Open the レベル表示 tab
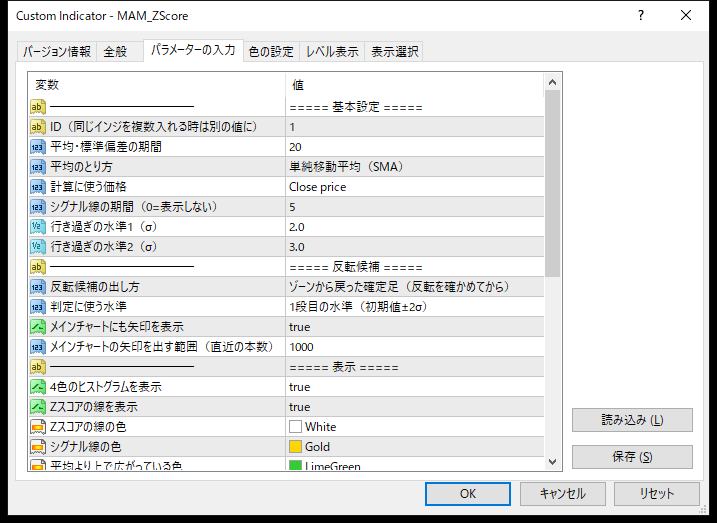The width and height of the screenshot is (717, 523). 332,52
